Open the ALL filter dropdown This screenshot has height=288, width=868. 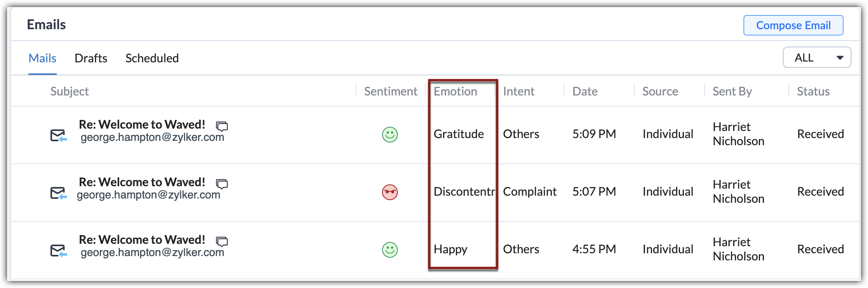tap(817, 58)
